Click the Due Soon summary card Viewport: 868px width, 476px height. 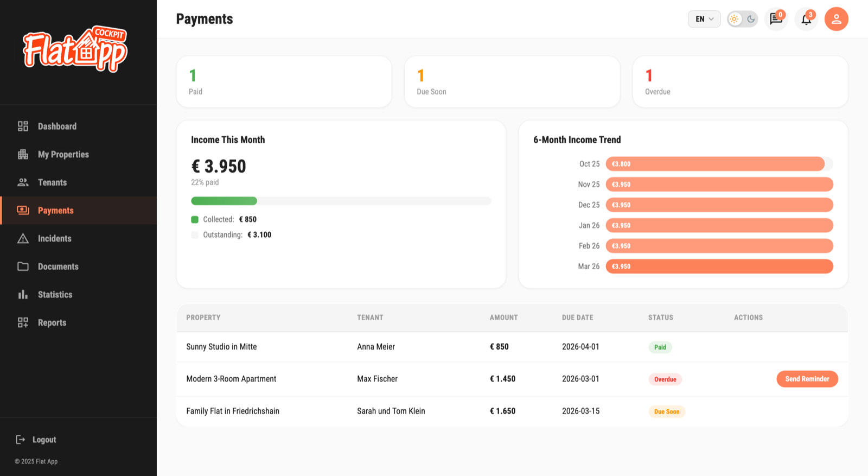click(512, 82)
